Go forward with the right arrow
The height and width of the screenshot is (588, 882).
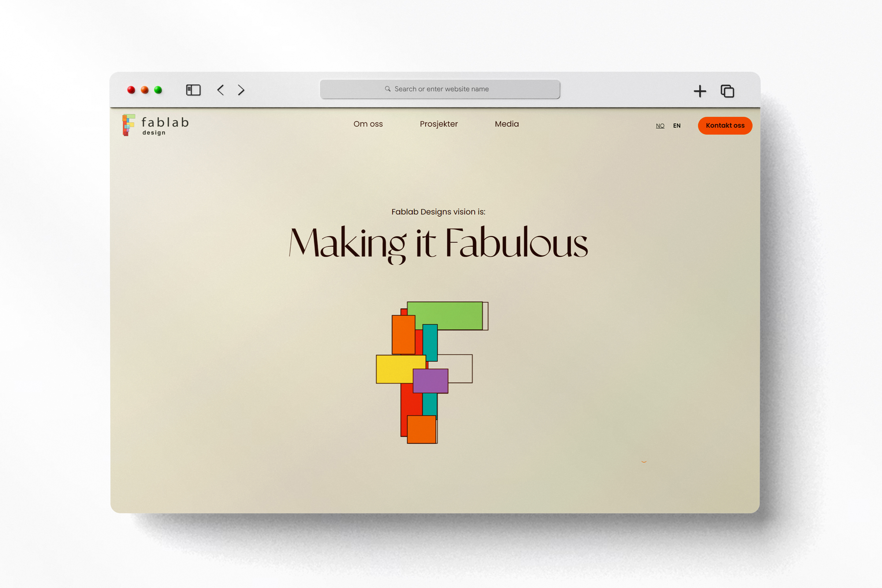tap(241, 90)
